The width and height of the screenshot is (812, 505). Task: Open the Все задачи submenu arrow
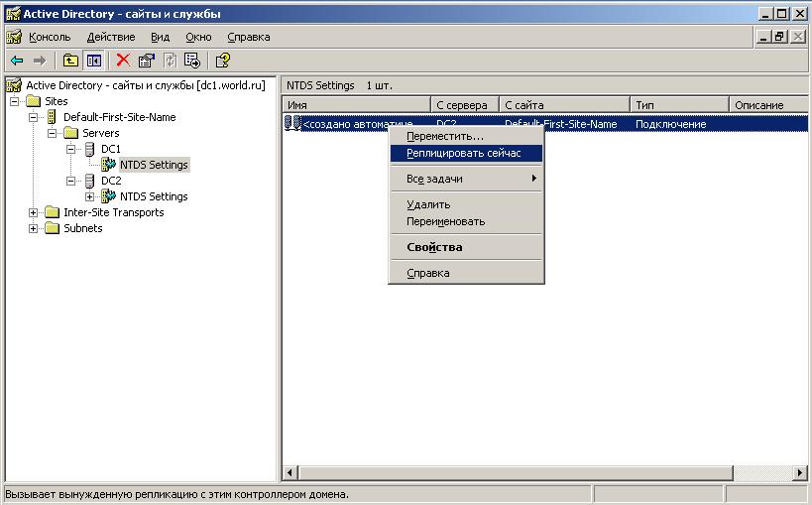click(534, 179)
